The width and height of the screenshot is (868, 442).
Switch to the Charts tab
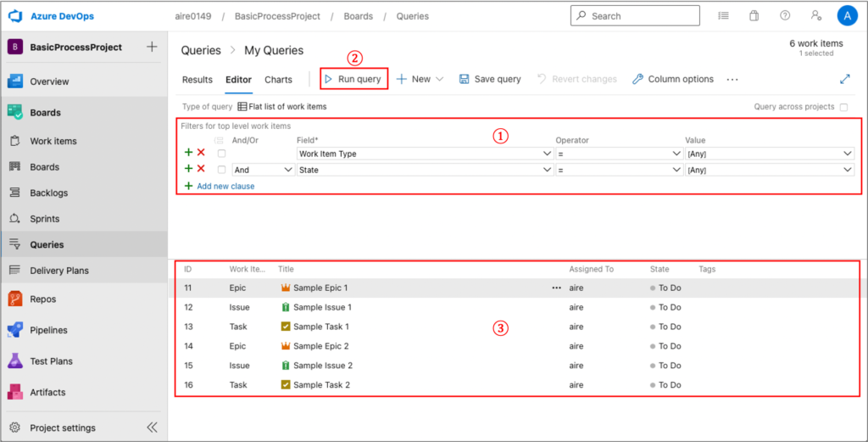coord(278,79)
